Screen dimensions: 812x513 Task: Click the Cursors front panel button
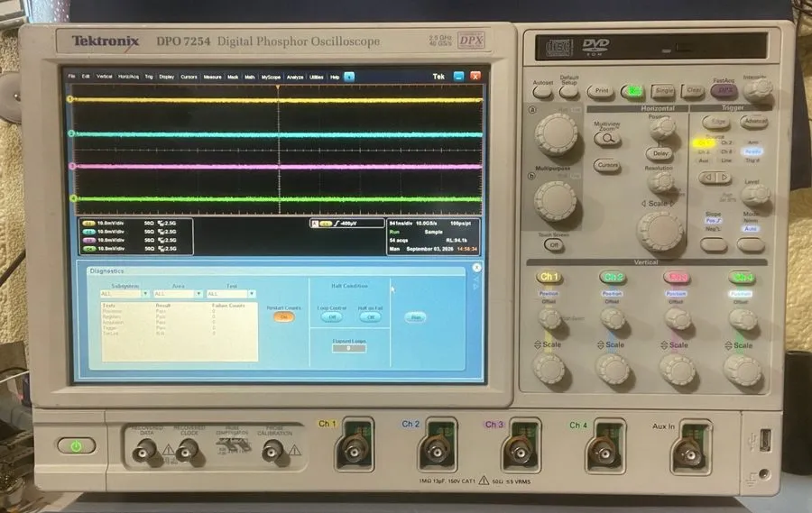pyautogui.click(x=607, y=165)
